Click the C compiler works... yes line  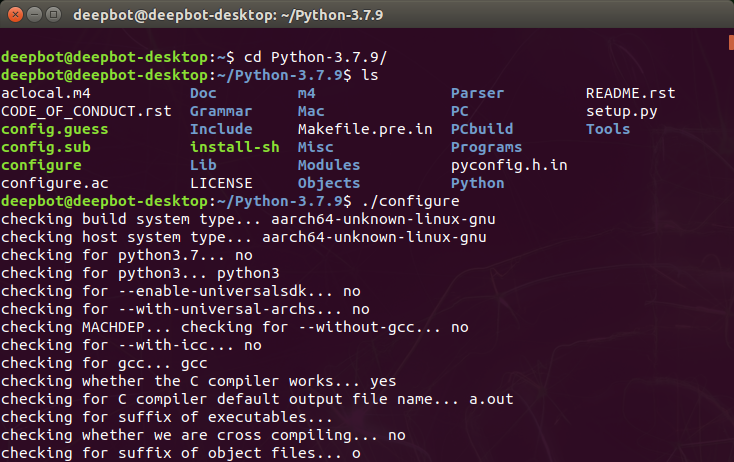click(x=198, y=381)
